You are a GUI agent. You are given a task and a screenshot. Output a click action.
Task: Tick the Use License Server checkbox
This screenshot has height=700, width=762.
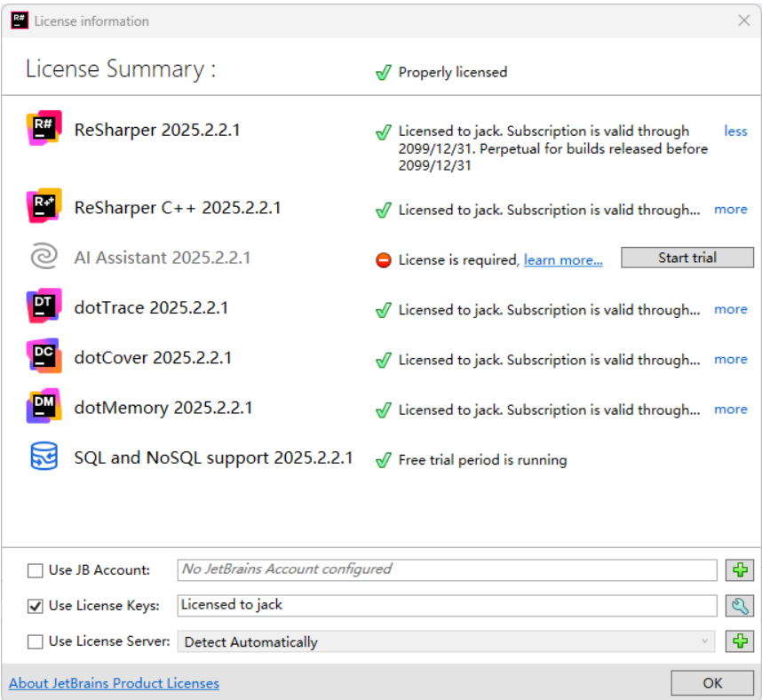36,641
